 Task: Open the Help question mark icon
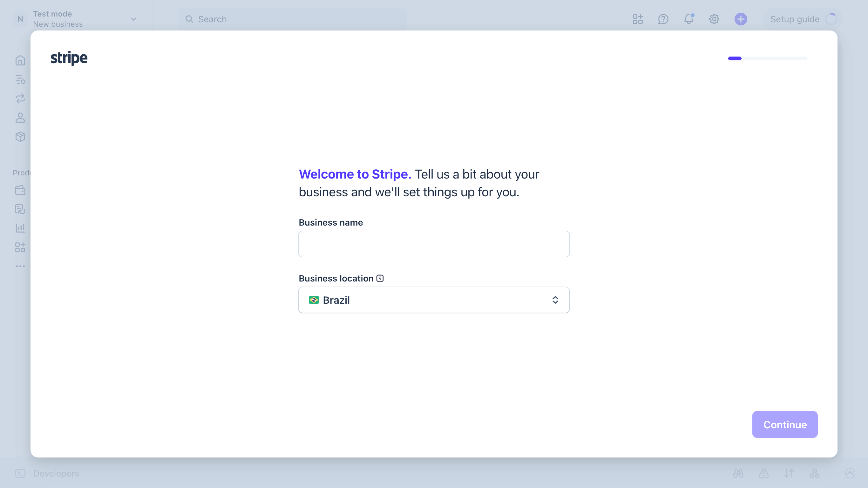[x=663, y=19]
